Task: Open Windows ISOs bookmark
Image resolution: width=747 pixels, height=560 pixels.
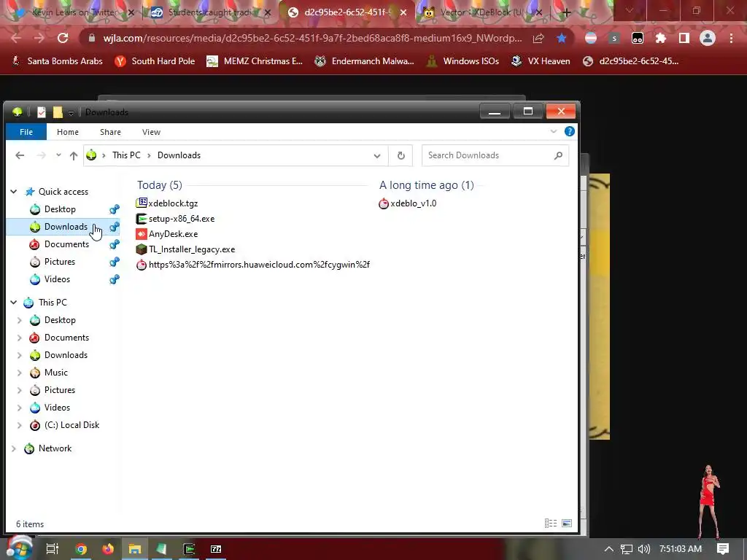Action: click(462, 61)
